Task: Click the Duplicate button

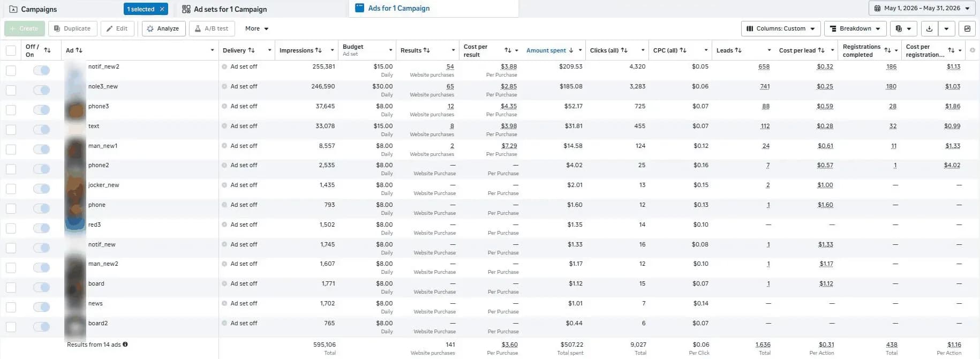Action: coord(73,28)
